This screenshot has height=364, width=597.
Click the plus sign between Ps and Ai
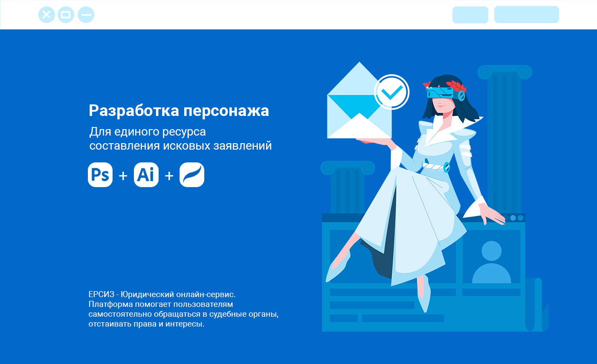[x=123, y=176]
